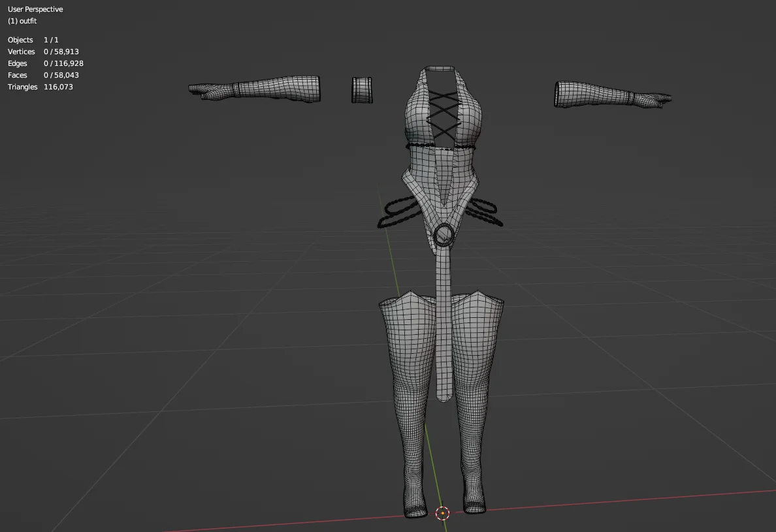Click the Vertices count readout
Image resolution: width=776 pixels, height=532 pixels.
(43, 52)
